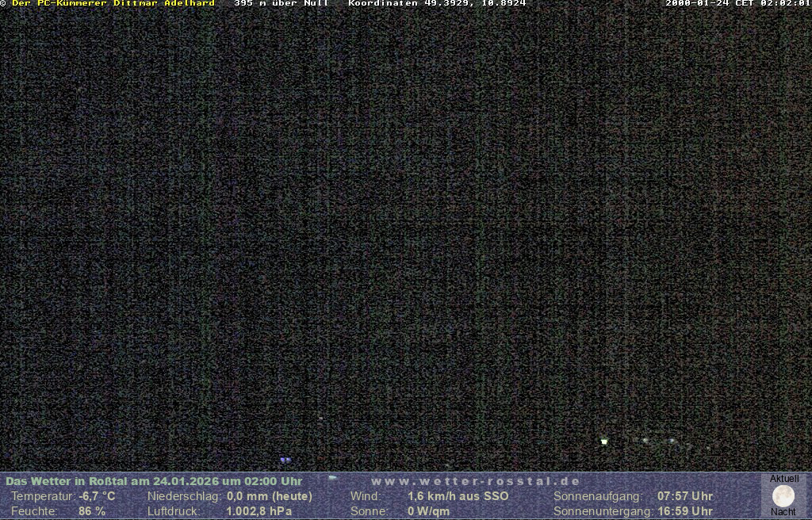Viewport: 812px width, 520px height.
Task: Click the www.wetter-rosstal.de website address
Action: coord(476,481)
